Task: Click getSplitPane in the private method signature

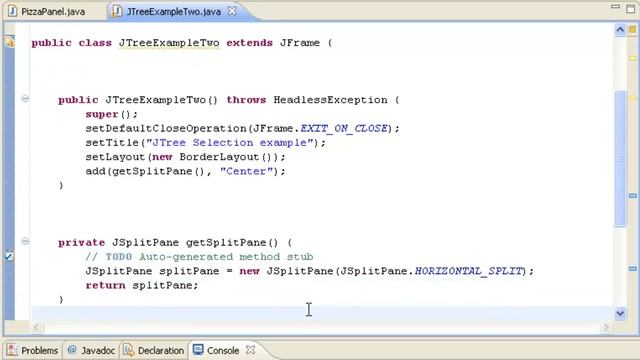Action: pos(226,242)
